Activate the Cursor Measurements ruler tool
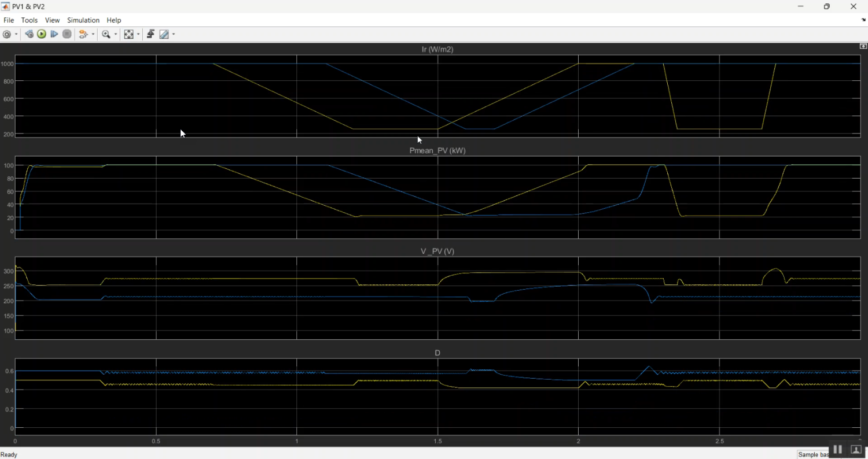Screen dimensions: 868x459 (164, 34)
